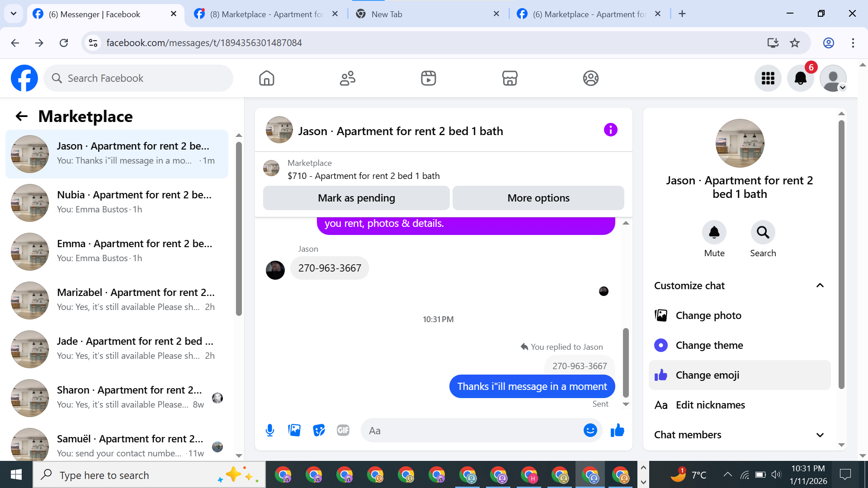Close the New Tab browser tab
This screenshot has height=488, width=868.
click(x=496, y=14)
